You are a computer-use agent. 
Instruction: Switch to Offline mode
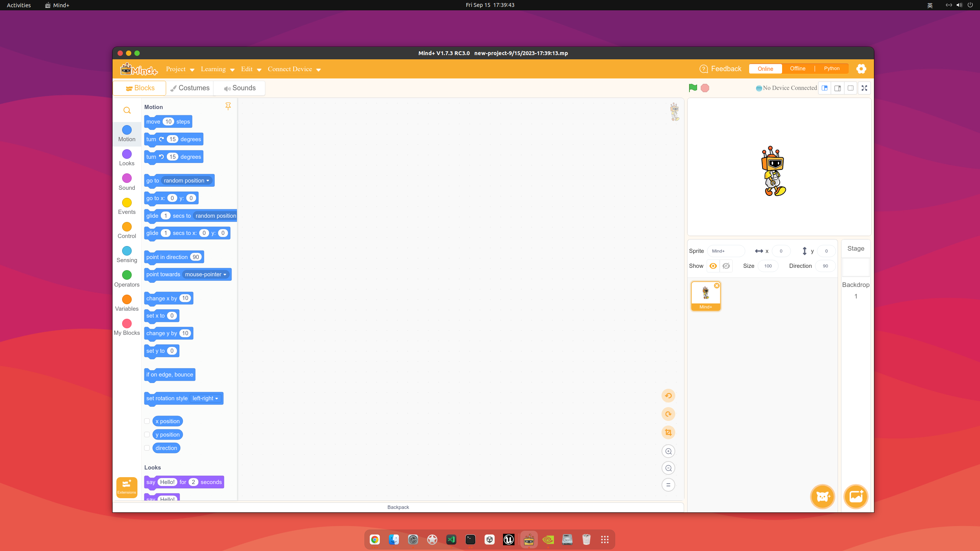pos(797,69)
